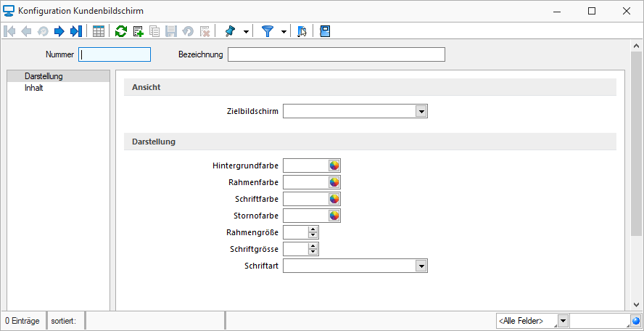644x331 pixels.
Task: Open the table view icon
Action: 99,31
